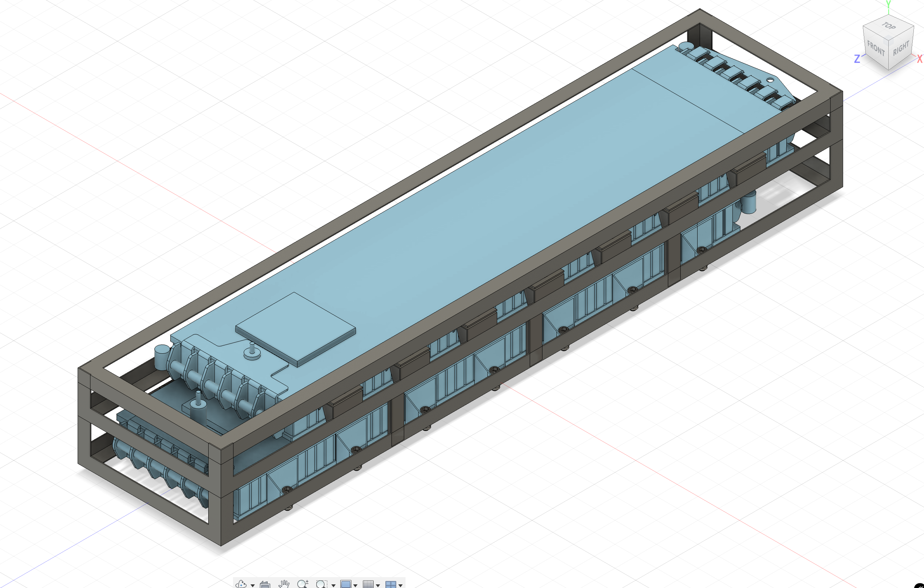Open Display Settings monitor icon
The height and width of the screenshot is (588, 924).
pos(345,584)
